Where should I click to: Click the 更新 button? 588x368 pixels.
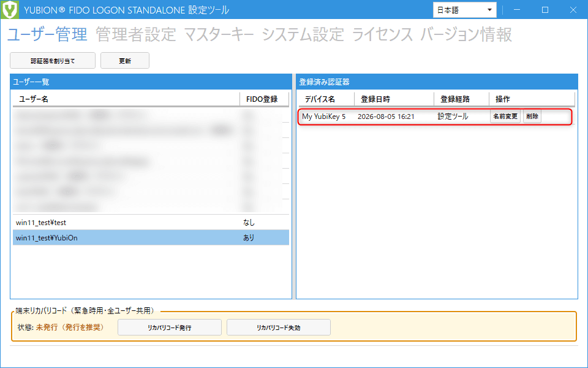click(x=125, y=61)
